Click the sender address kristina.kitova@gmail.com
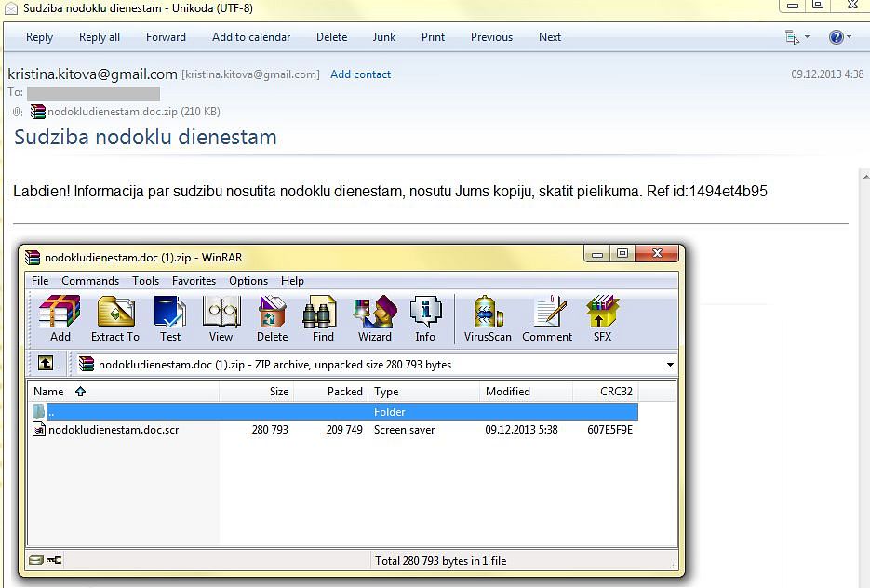 [x=93, y=73]
